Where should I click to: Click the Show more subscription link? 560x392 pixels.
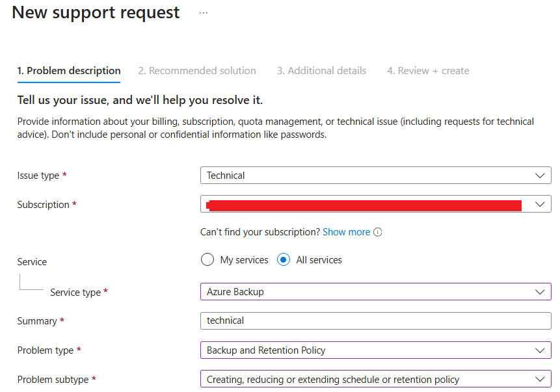coord(347,232)
